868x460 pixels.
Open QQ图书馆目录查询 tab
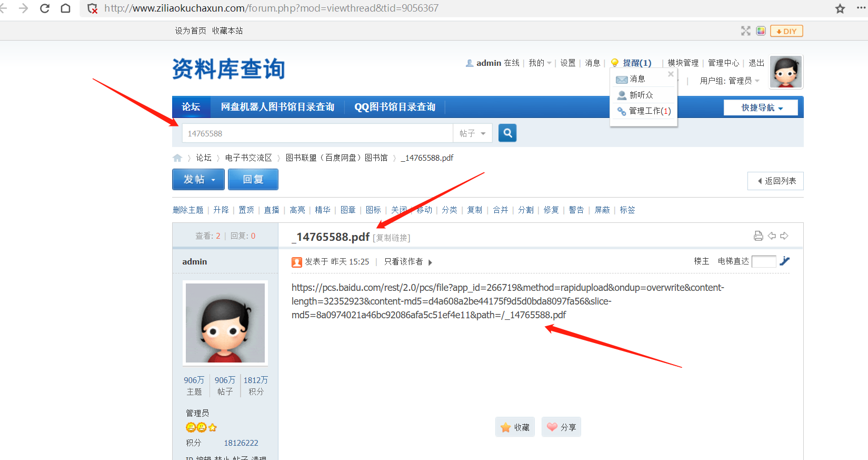[395, 107]
